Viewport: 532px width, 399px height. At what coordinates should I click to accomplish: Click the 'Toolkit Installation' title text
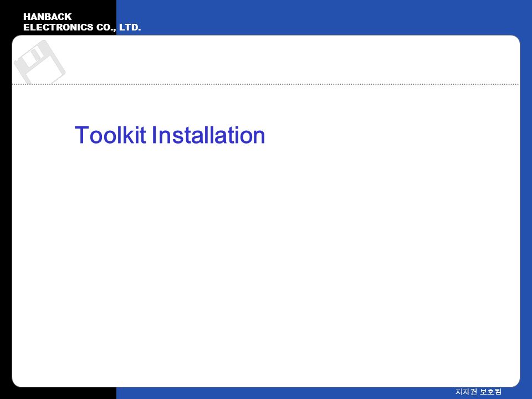pos(170,135)
